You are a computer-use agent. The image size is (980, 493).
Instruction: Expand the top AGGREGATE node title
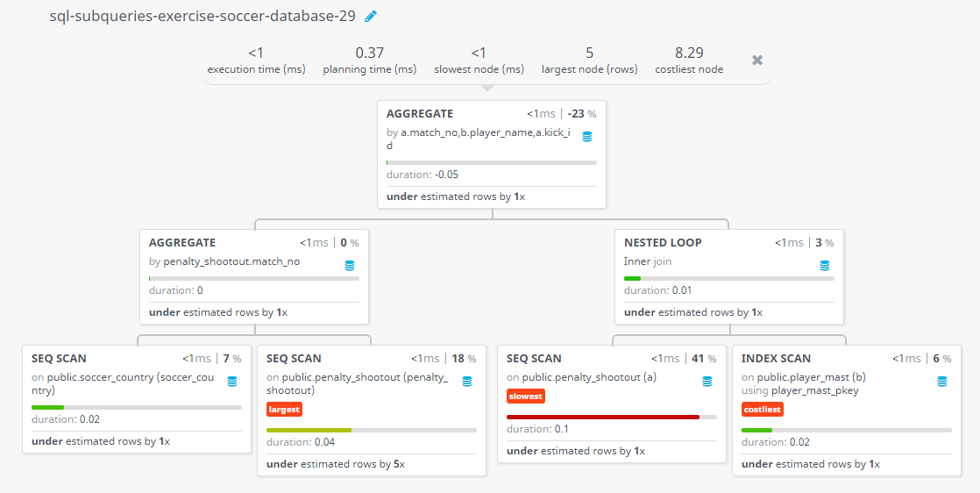point(420,114)
